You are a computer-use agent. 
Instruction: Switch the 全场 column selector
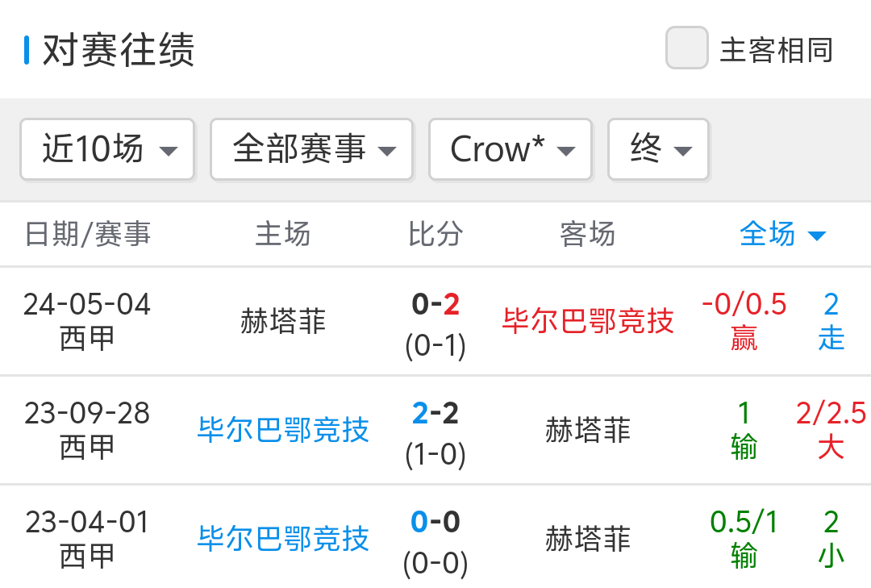[782, 235]
